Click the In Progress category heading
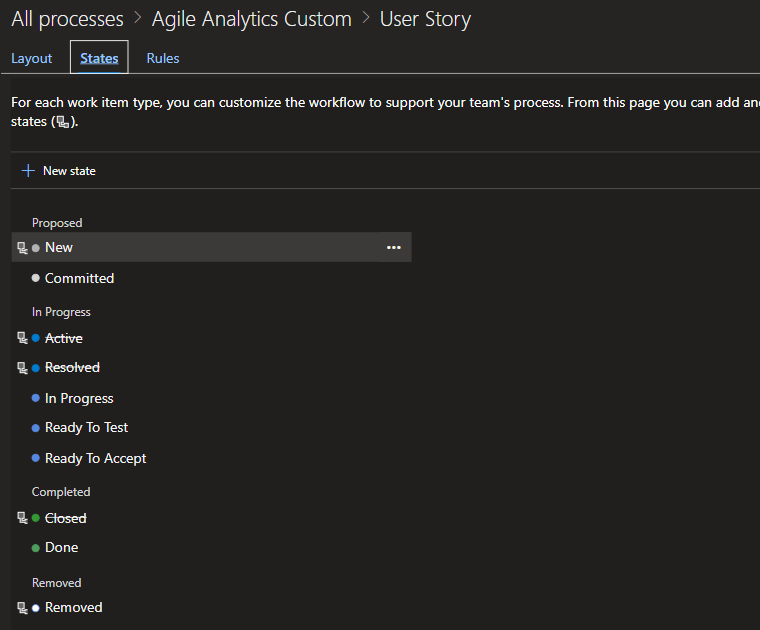The width and height of the screenshot is (760, 630). coord(61,312)
